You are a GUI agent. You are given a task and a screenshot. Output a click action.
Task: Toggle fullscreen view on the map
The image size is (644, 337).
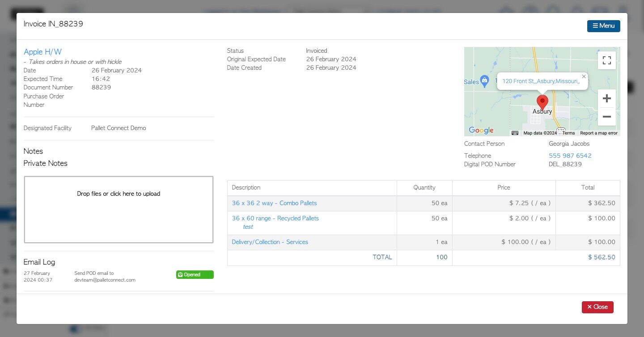click(607, 60)
